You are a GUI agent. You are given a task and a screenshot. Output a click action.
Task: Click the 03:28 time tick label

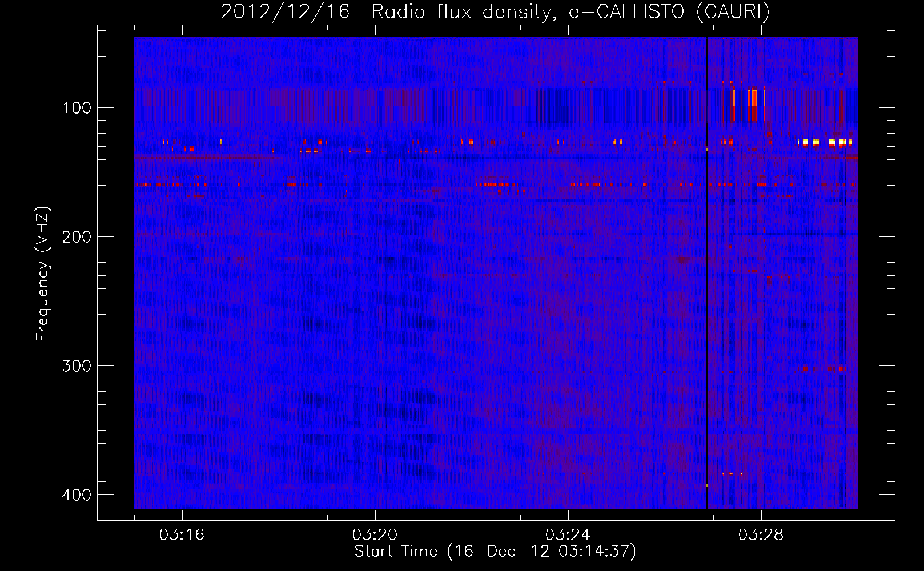(x=761, y=535)
